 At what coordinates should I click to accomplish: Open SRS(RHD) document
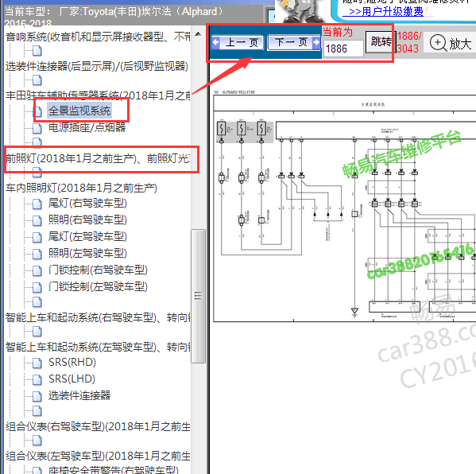click(x=72, y=362)
